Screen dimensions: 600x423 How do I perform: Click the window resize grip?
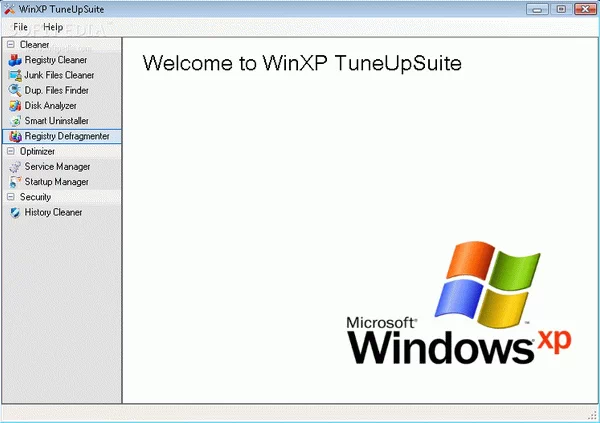593,416
